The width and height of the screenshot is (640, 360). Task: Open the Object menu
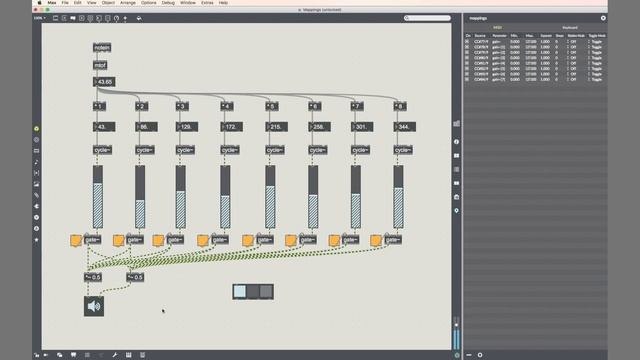point(108,2)
